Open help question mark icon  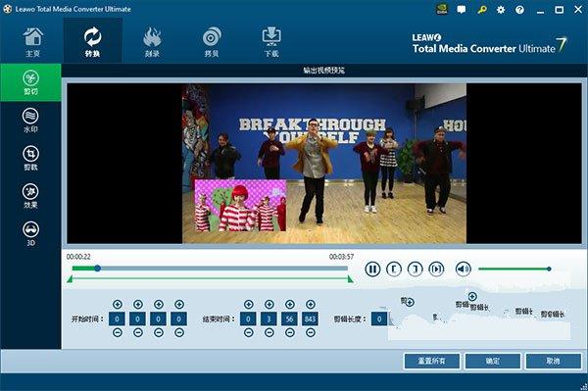[519, 10]
